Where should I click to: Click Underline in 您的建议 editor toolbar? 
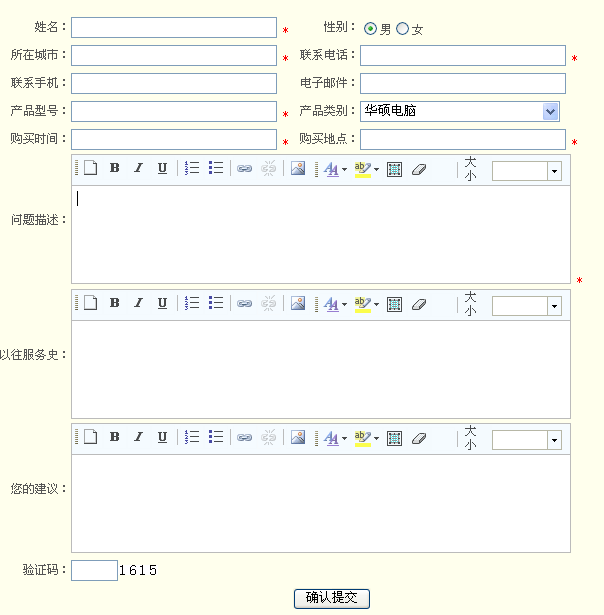pyautogui.click(x=162, y=437)
